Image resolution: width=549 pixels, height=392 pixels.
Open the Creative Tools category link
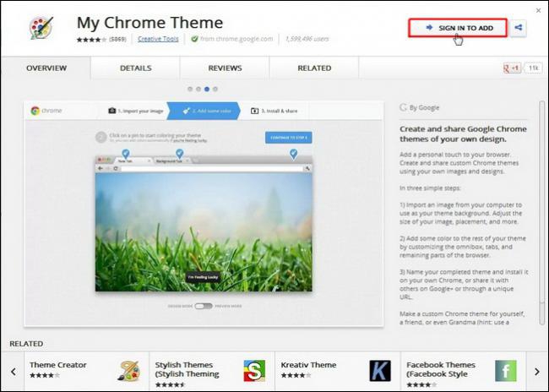(x=158, y=39)
